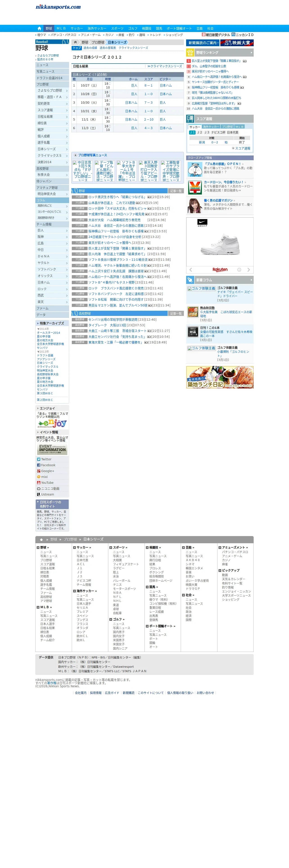
Task: Click the crown icon beside 野球ランキング
Action: click(x=190, y=53)
